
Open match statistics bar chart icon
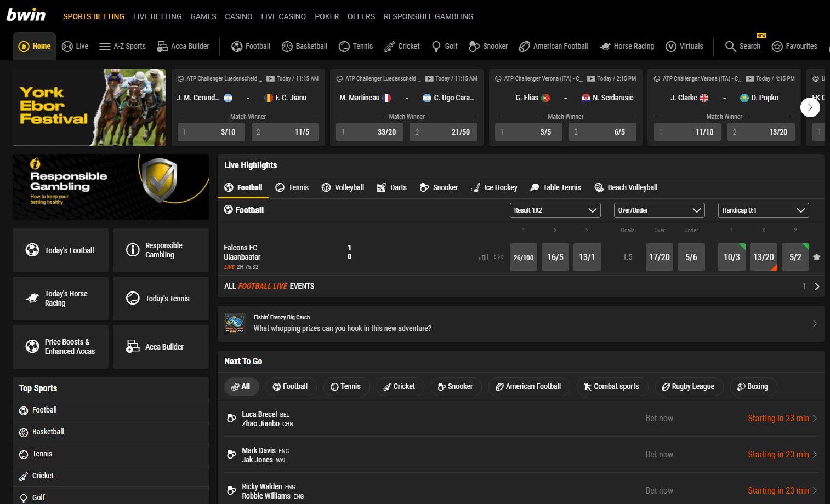click(484, 257)
